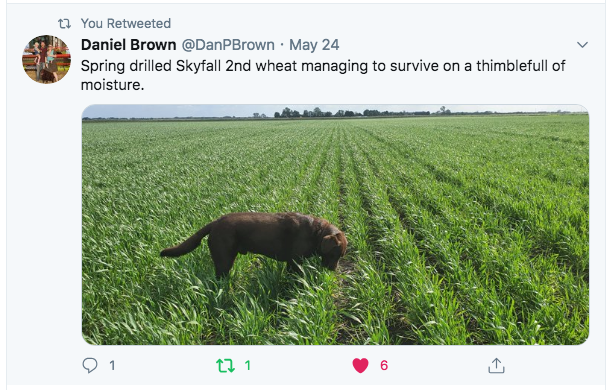Screen dimensions: 609x390
Task: Undo retweet using the green retweet icon
Action: coord(225,366)
